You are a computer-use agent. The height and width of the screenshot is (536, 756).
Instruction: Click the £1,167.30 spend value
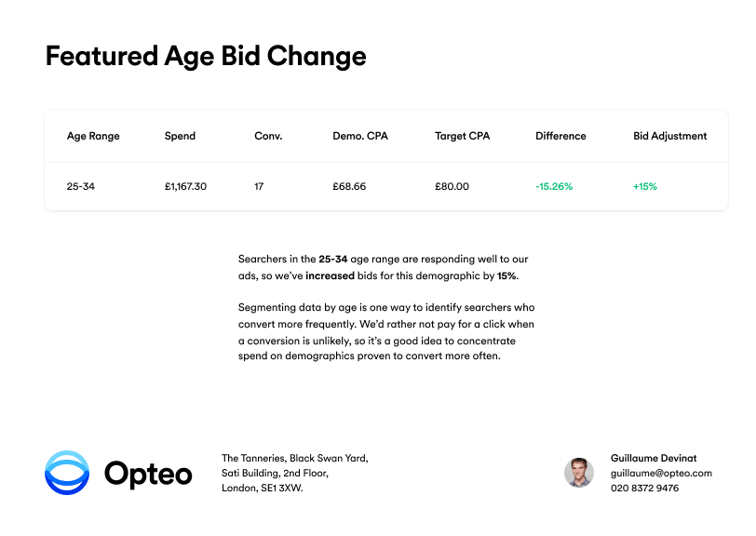185,186
